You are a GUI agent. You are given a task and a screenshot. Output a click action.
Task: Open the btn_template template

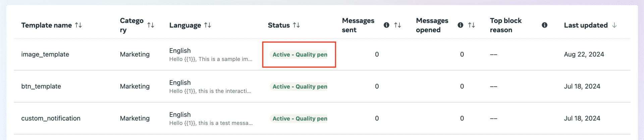tap(41, 86)
